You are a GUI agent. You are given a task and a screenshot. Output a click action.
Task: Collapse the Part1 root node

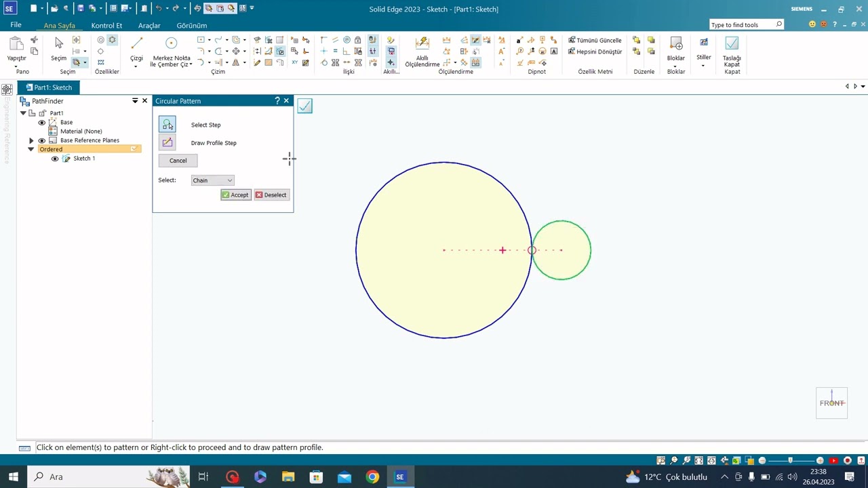[23, 113]
